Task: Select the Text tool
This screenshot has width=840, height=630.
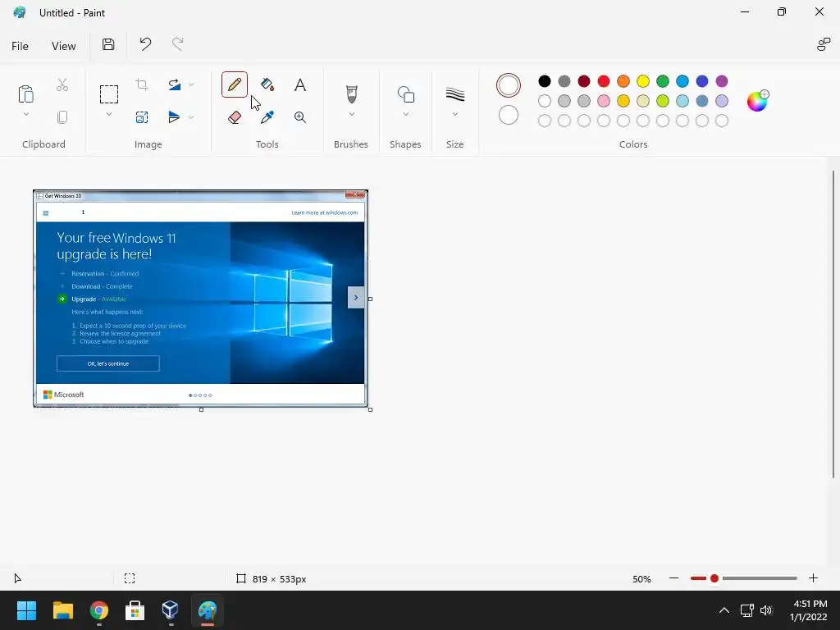Action: coord(300,84)
